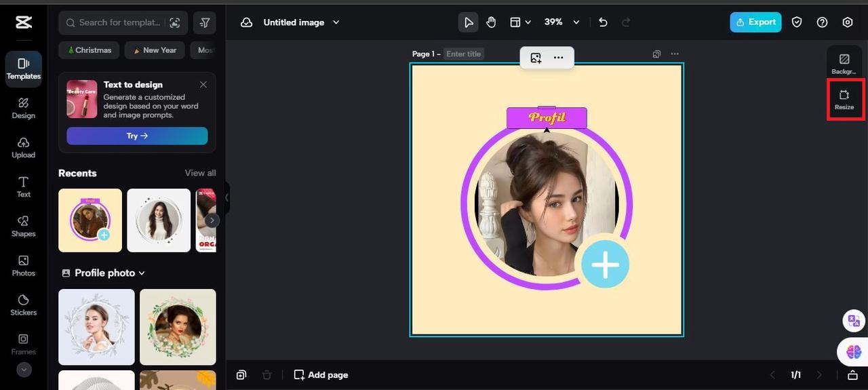
Task: Click the undo arrow
Action: (603, 22)
